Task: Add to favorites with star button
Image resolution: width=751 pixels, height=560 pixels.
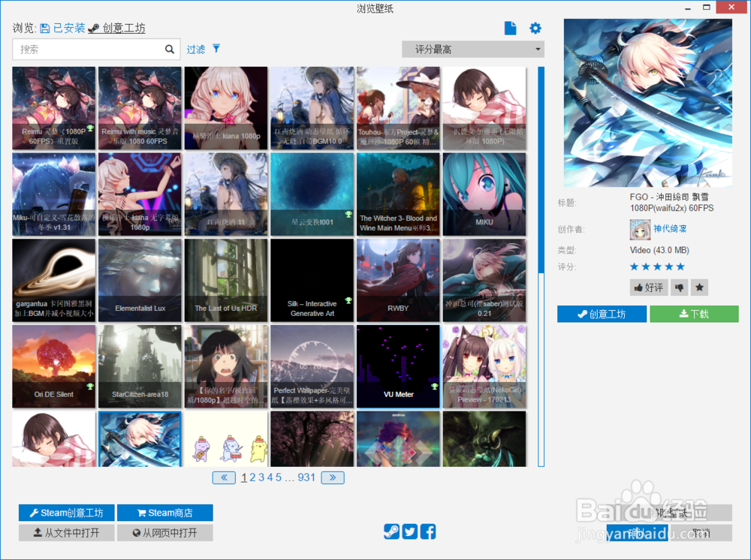Action: point(699,288)
